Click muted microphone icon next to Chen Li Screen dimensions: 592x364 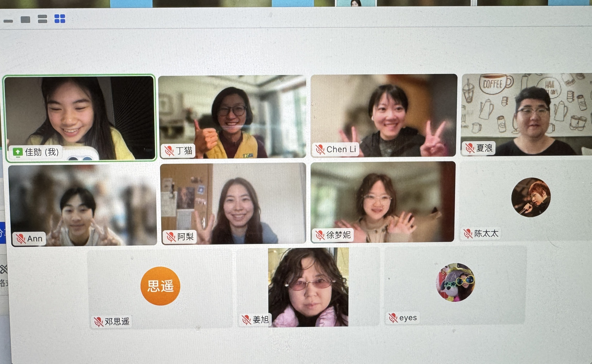[x=320, y=149]
